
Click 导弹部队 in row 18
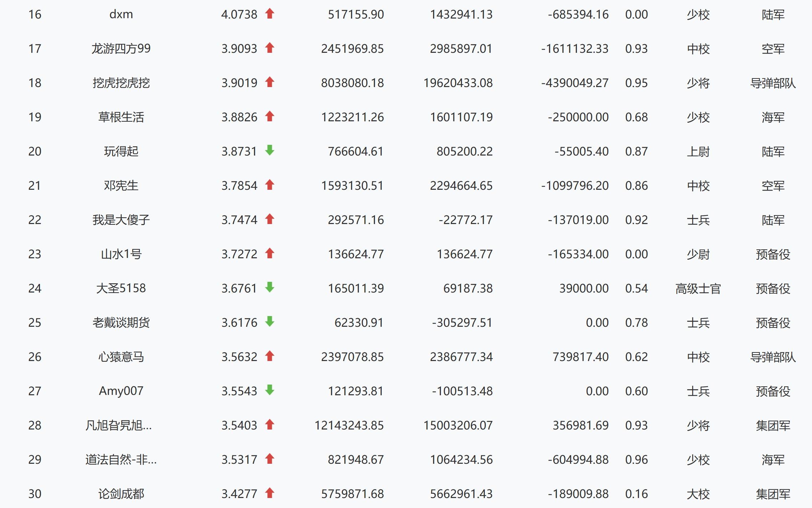tap(773, 83)
